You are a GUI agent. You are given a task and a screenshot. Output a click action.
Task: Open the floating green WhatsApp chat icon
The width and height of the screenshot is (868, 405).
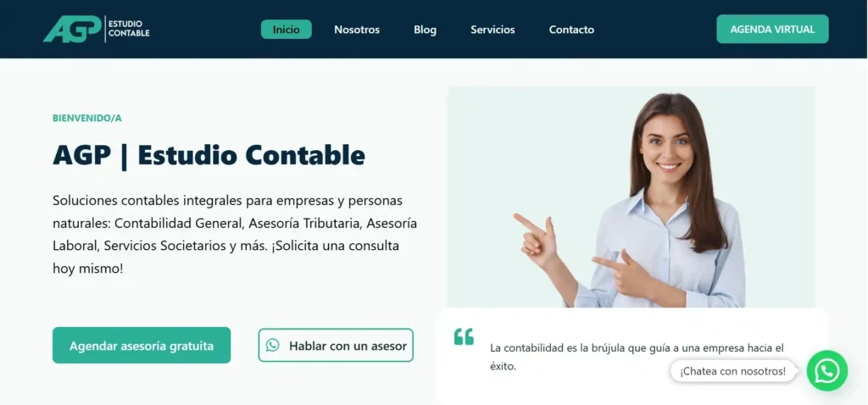click(827, 371)
